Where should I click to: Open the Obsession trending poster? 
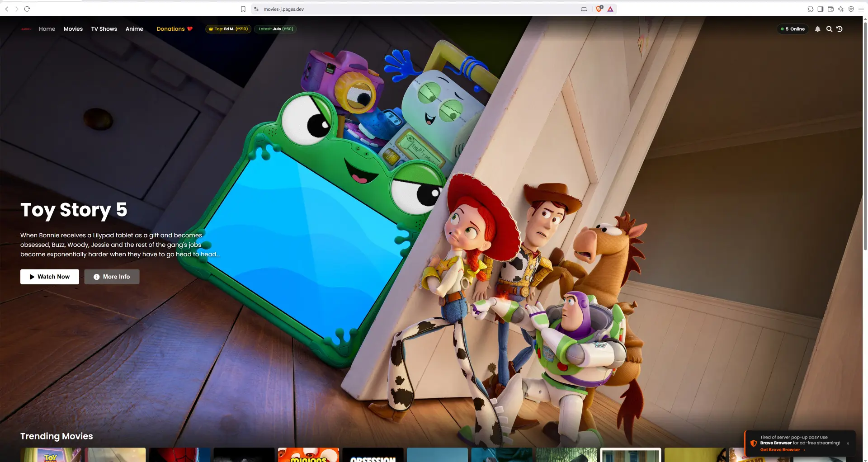373,455
